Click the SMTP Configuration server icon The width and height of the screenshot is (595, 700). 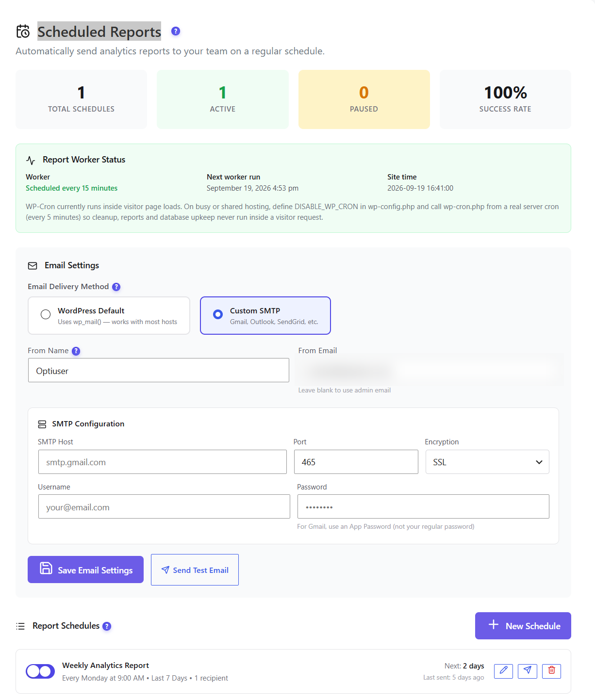coord(42,424)
